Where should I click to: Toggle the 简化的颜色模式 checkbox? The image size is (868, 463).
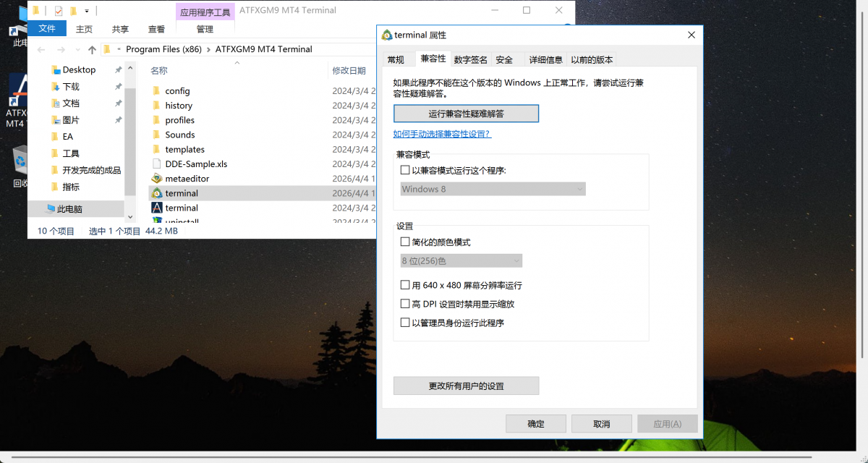tap(405, 242)
